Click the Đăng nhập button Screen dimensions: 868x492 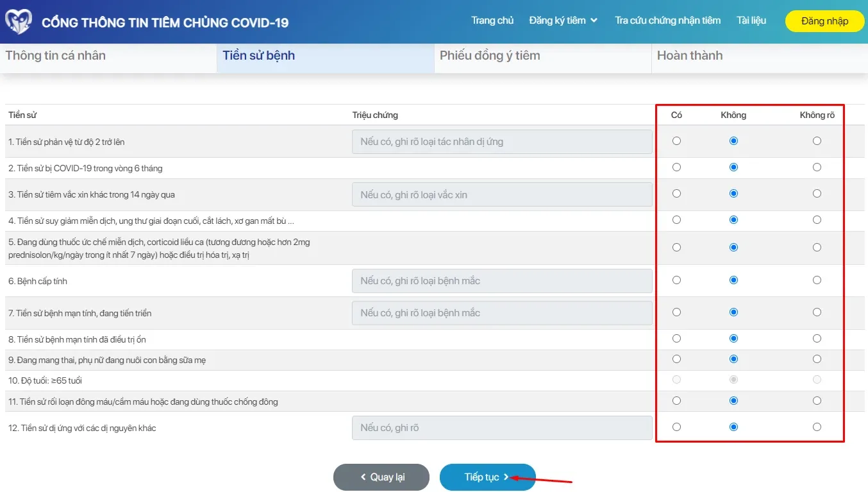(824, 21)
